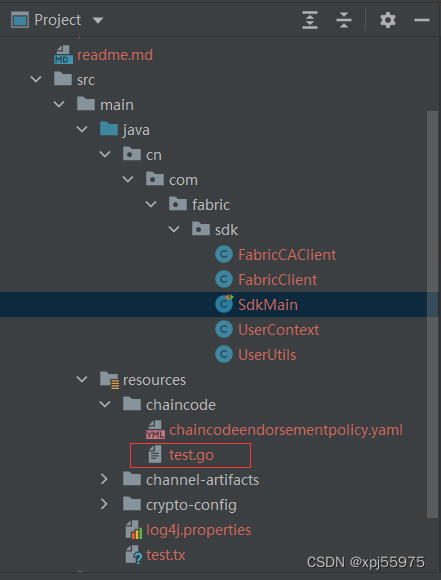Screen dimensions: 441x580
Task: Collapse the main folder chevron
Action: [59, 105]
